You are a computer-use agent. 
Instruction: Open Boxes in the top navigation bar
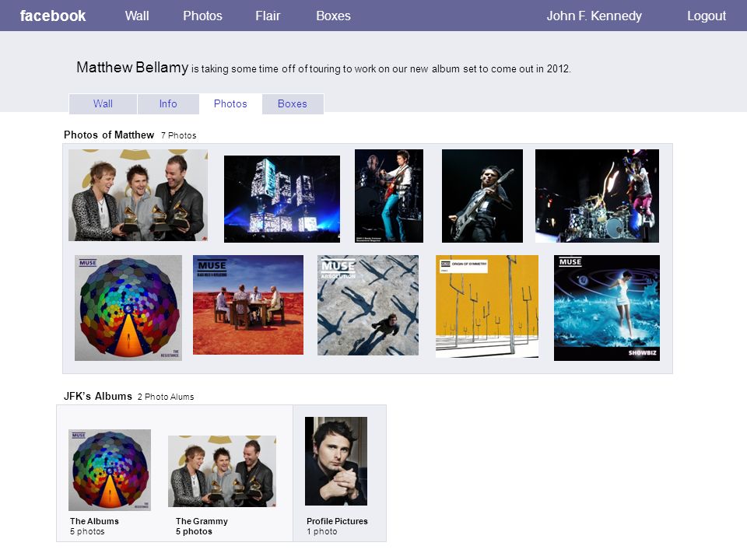click(334, 16)
